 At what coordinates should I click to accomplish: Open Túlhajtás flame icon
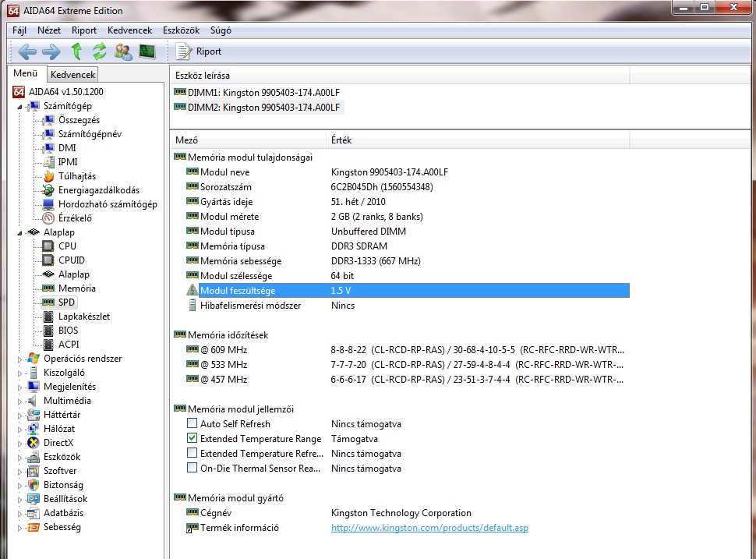[48, 175]
